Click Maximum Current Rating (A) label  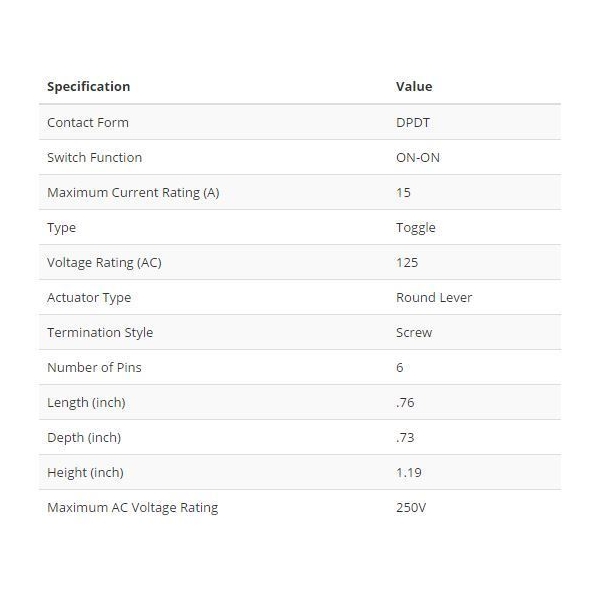pyautogui.click(x=133, y=192)
